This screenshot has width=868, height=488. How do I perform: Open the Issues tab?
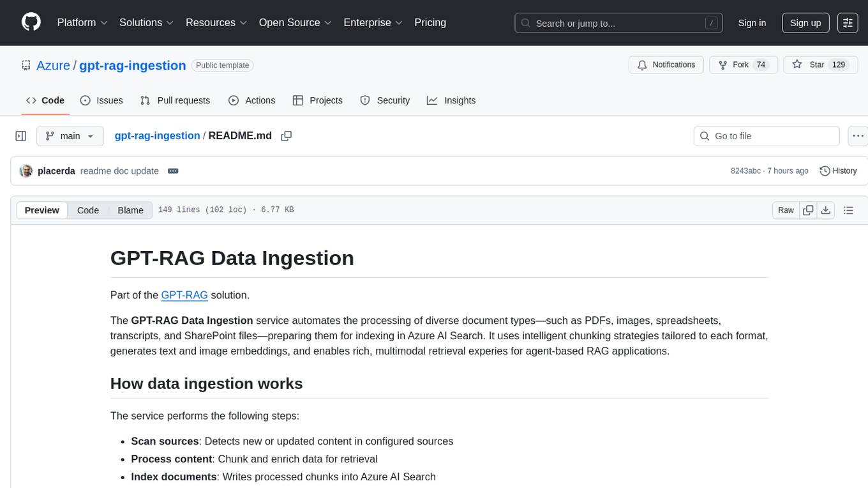(x=101, y=100)
